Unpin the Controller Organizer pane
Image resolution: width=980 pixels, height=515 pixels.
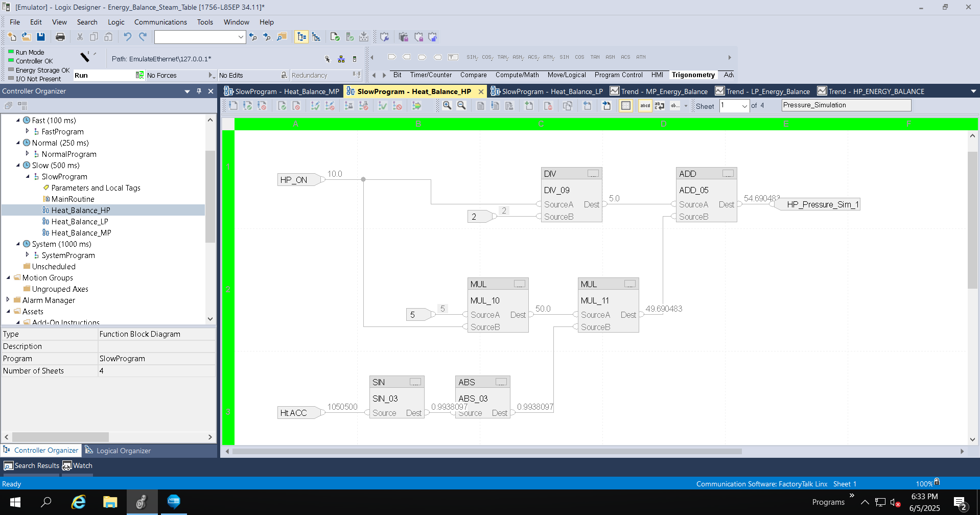click(x=199, y=91)
